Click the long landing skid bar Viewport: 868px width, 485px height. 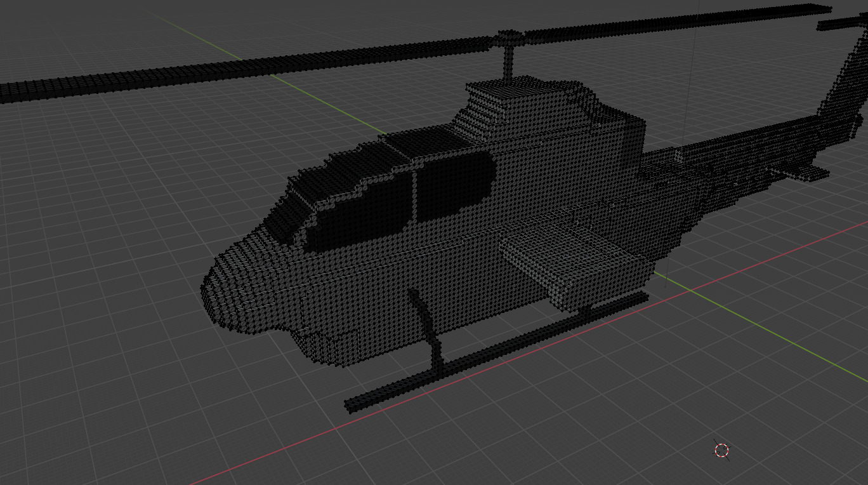coord(496,352)
